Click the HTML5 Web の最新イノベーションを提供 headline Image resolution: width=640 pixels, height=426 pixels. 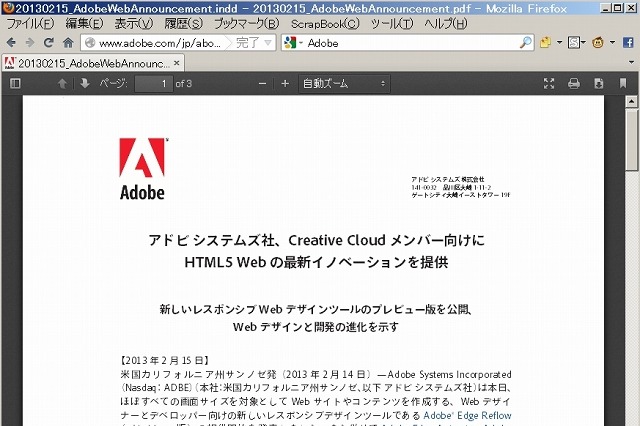[316, 262]
